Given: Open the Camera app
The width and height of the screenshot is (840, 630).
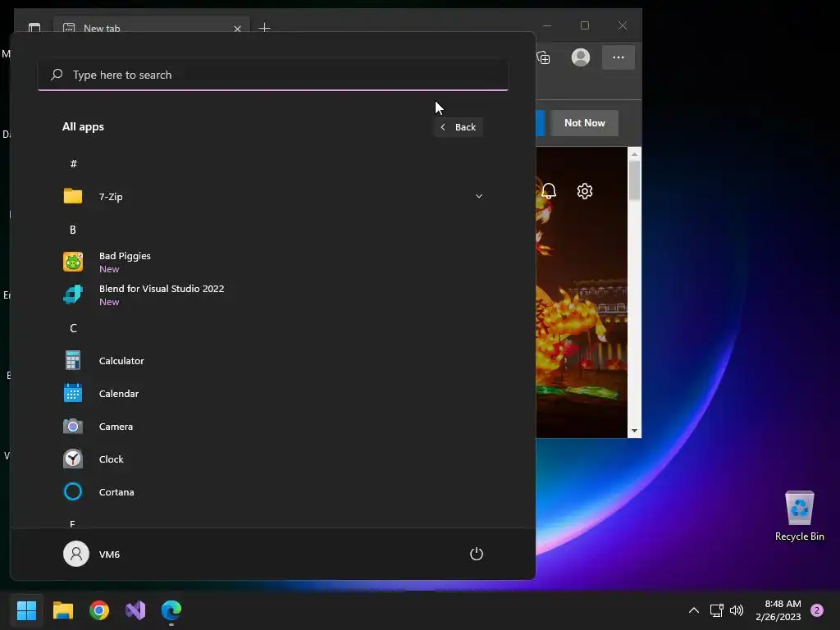Looking at the screenshot, I should [272, 427].
